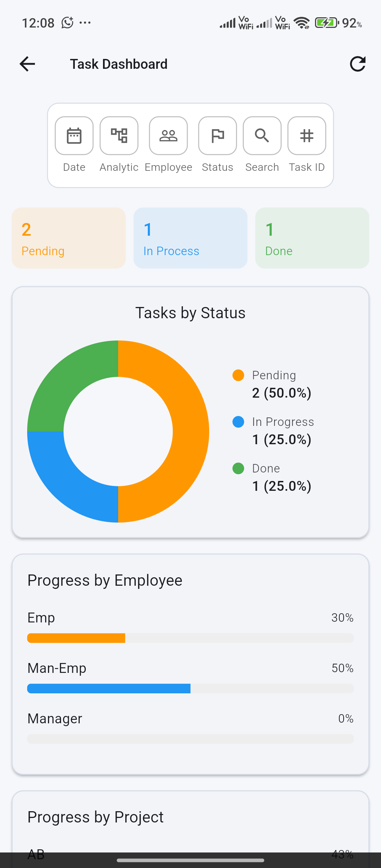
Task: Tap the Man-Emp progress bar
Action: [x=190, y=688]
